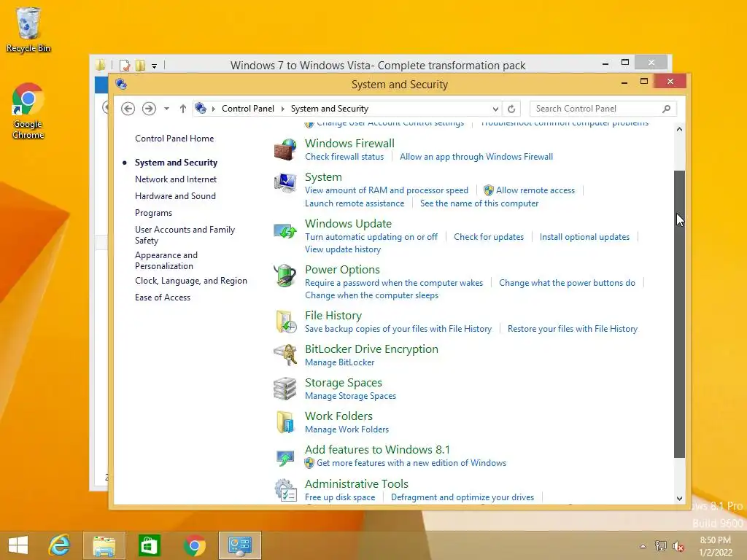The image size is (747, 560).
Task: Open the Administrative Tools gear icon
Action: pos(285,490)
